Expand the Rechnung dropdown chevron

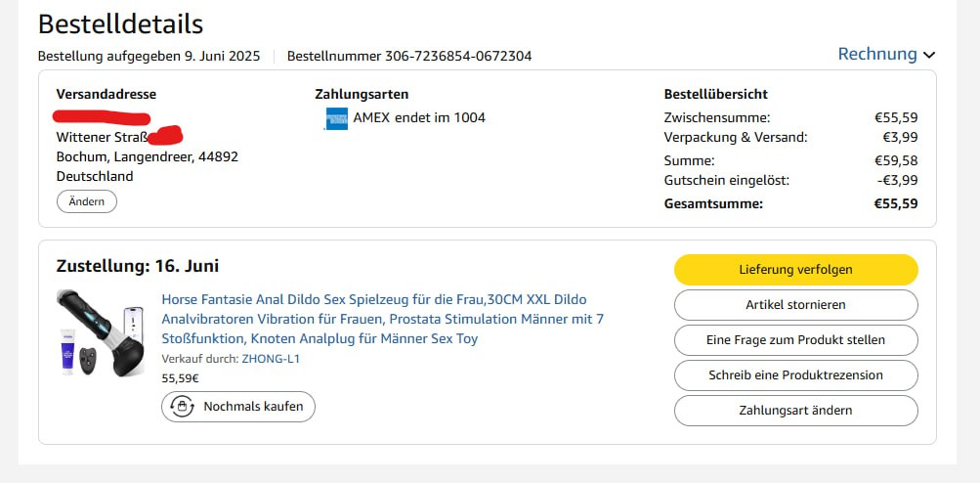pyautogui.click(x=928, y=56)
